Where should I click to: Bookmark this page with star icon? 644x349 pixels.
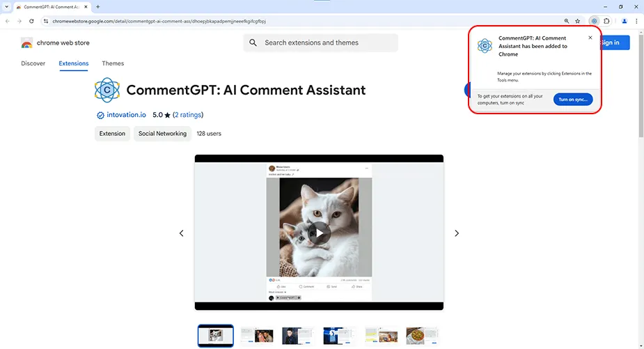pyautogui.click(x=577, y=21)
